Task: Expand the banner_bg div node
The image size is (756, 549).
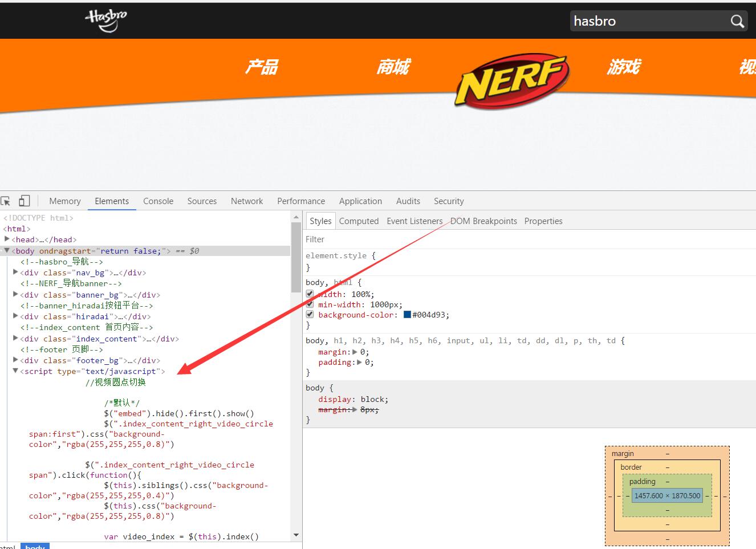Action: [15, 295]
